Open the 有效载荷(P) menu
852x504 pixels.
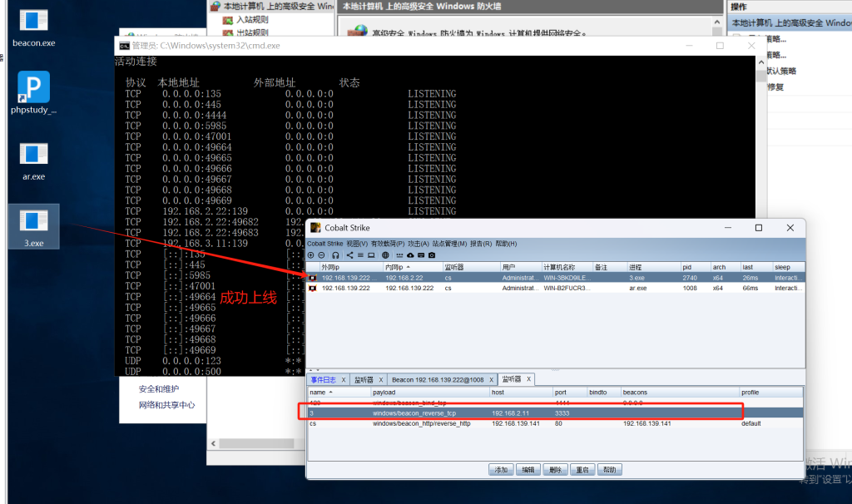coord(388,244)
